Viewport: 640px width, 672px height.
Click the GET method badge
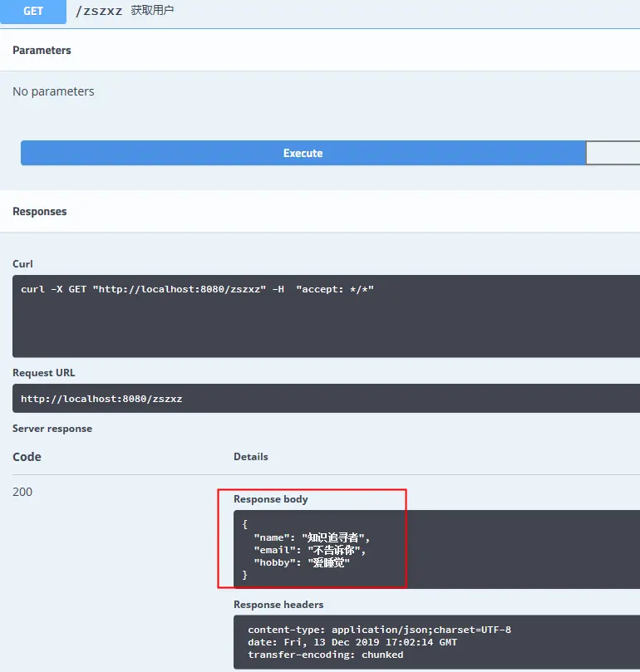point(33,11)
